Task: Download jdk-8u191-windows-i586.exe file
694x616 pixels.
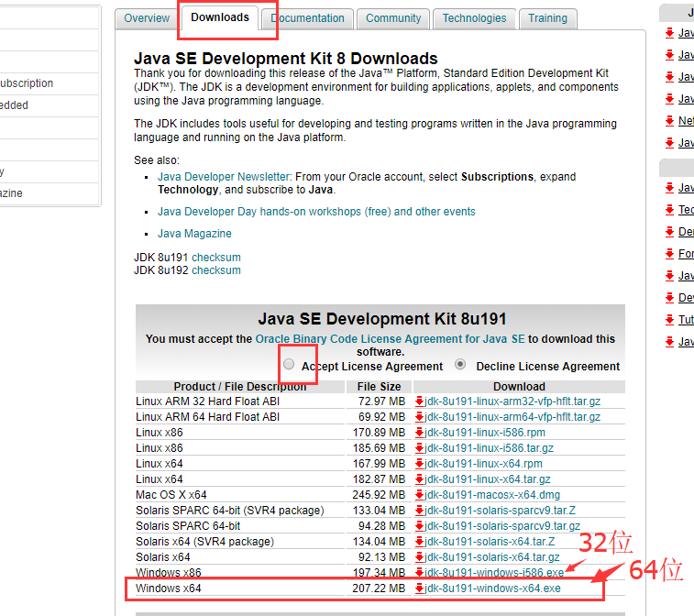Action: [494, 573]
